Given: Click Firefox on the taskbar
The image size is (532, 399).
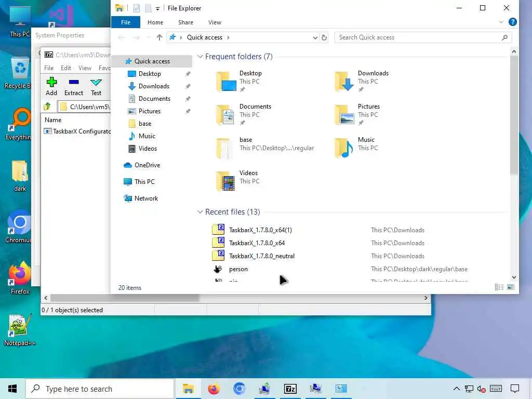Looking at the screenshot, I should (x=214, y=389).
